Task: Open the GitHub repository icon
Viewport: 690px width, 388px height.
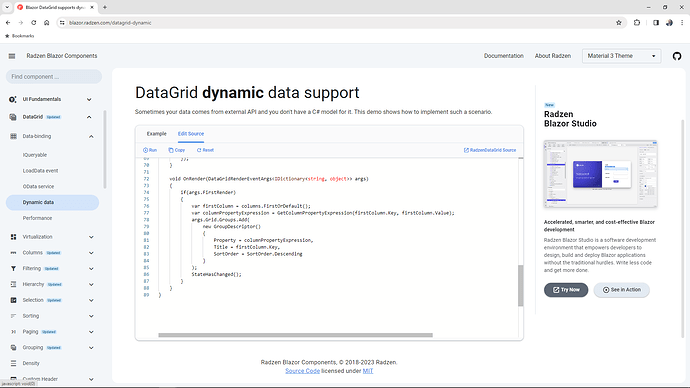Action: pos(677,56)
